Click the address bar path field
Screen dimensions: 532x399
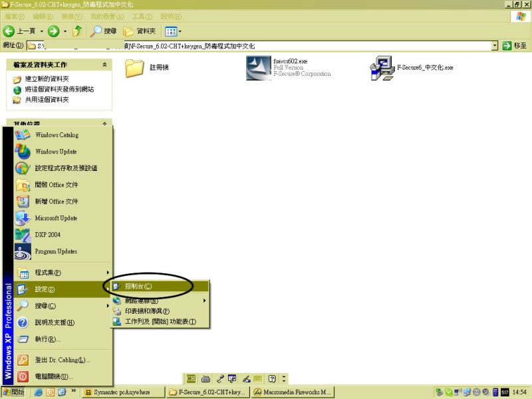[x=259, y=46]
